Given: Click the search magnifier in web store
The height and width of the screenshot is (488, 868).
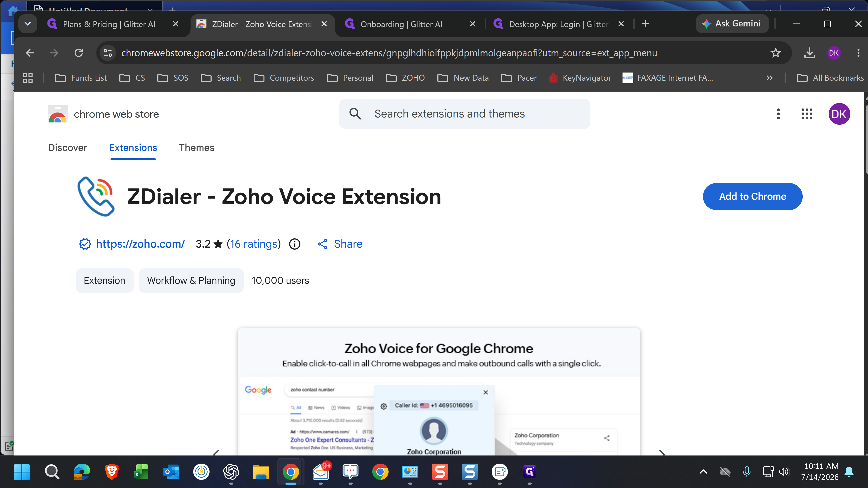Looking at the screenshot, I should pos(355,114).
